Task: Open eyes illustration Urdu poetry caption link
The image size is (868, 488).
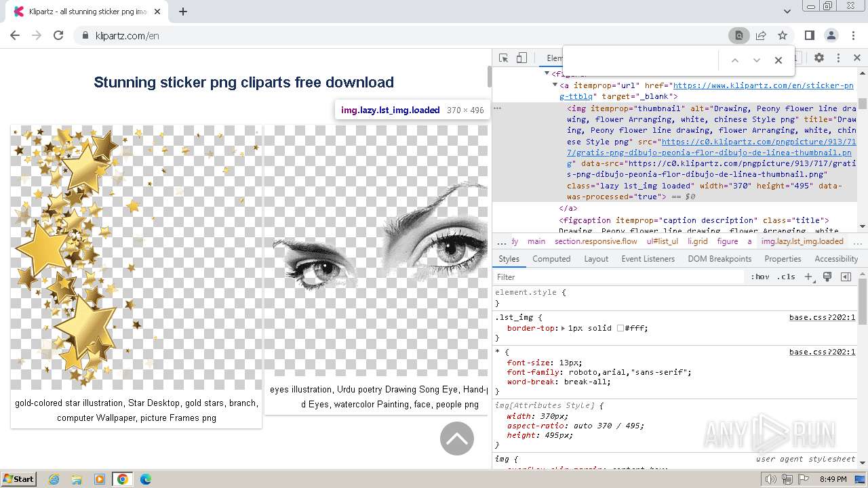Action: (378, 396)
